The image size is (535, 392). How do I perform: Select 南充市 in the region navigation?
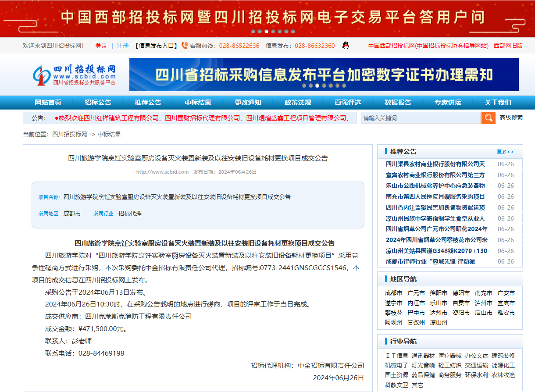(x=484, y=293)
